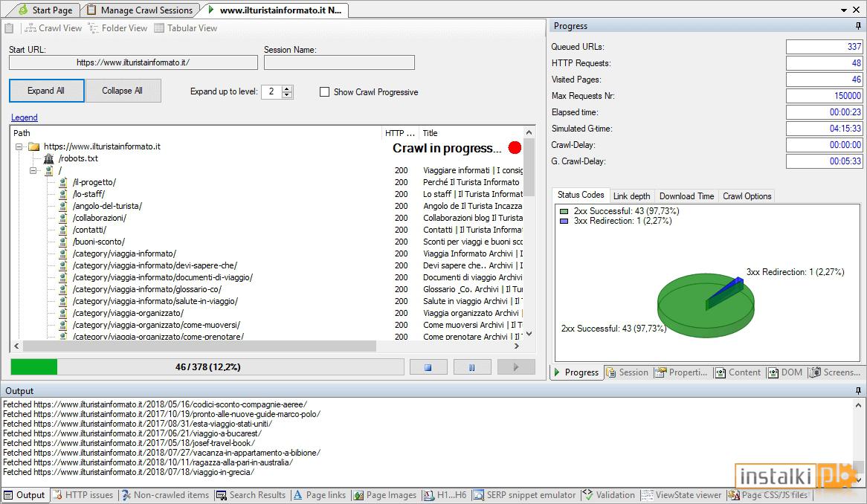Image resolution: width=867 pixels, height=504 pixels.
Task: Switch to the Status Codes tab
Action: click(581, 195)
